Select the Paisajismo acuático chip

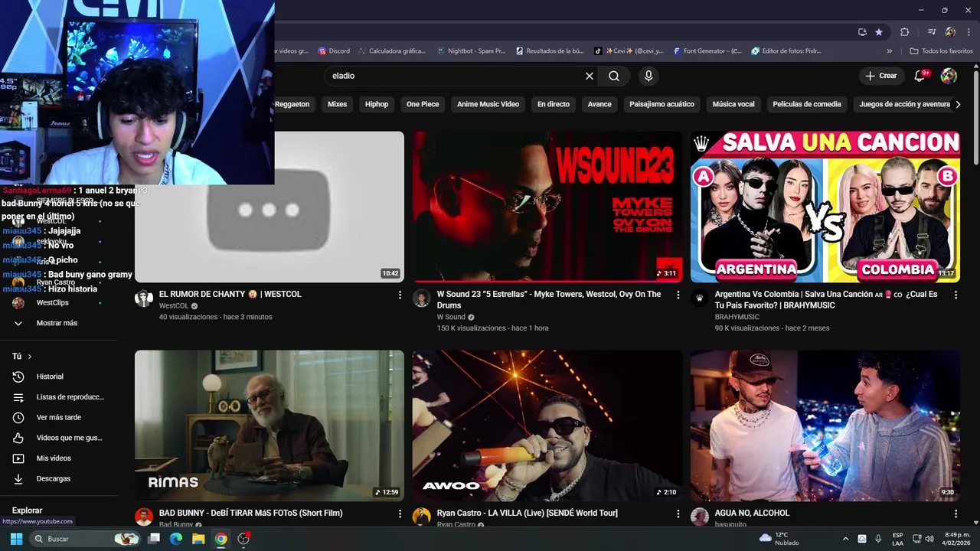click(x=661, y=104)
